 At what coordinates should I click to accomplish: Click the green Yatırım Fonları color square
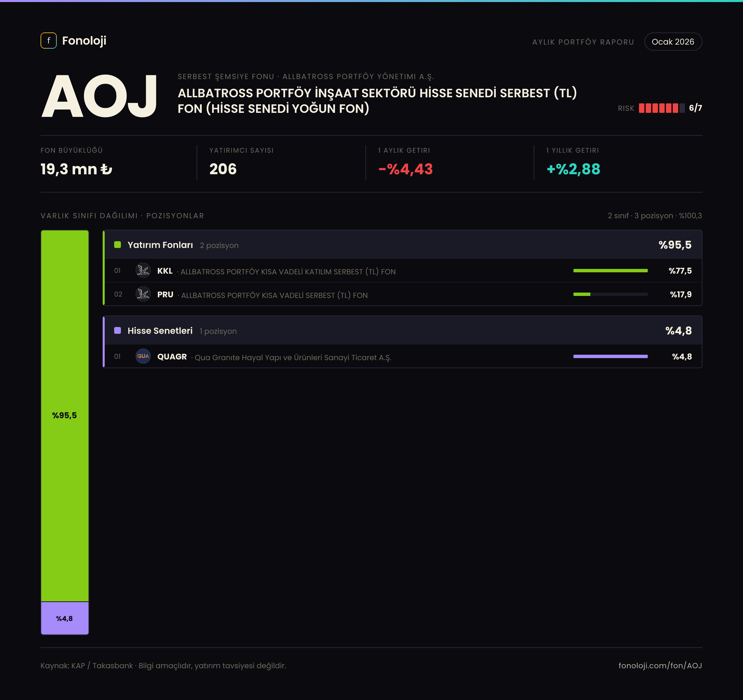pyautogui.click(x=117, y=245)
